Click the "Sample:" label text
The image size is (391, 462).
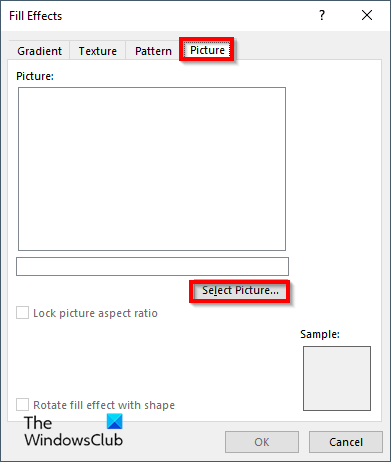click(x=320, y=334)
